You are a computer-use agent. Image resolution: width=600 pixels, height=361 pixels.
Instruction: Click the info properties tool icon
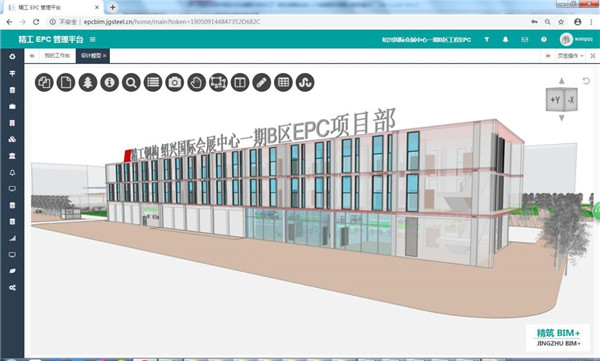coord(109,82)
